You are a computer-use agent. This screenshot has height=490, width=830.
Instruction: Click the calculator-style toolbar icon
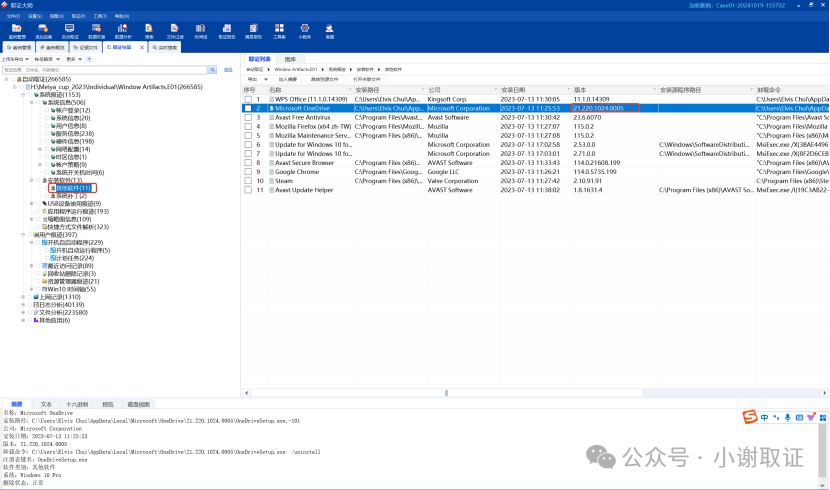point(253,31)
